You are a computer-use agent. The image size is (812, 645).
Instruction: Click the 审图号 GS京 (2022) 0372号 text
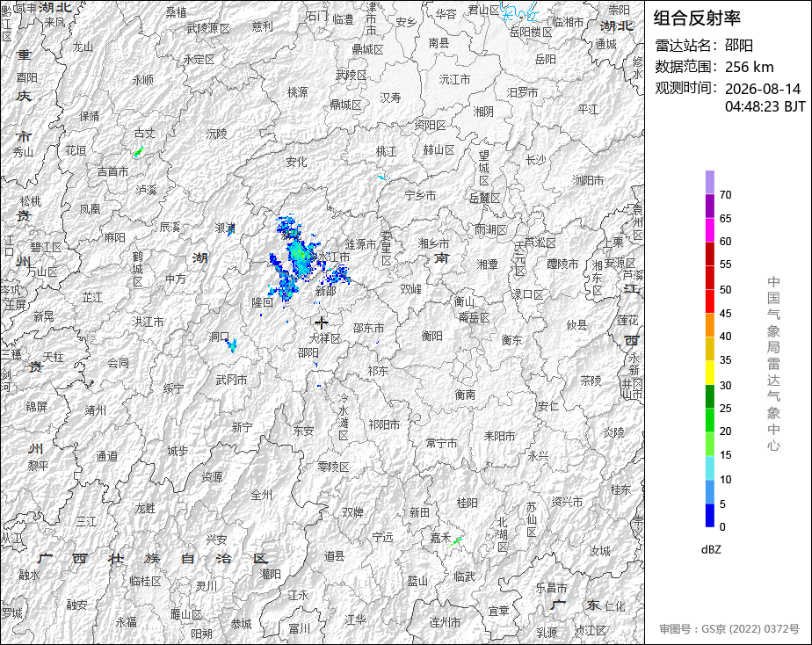729,629
